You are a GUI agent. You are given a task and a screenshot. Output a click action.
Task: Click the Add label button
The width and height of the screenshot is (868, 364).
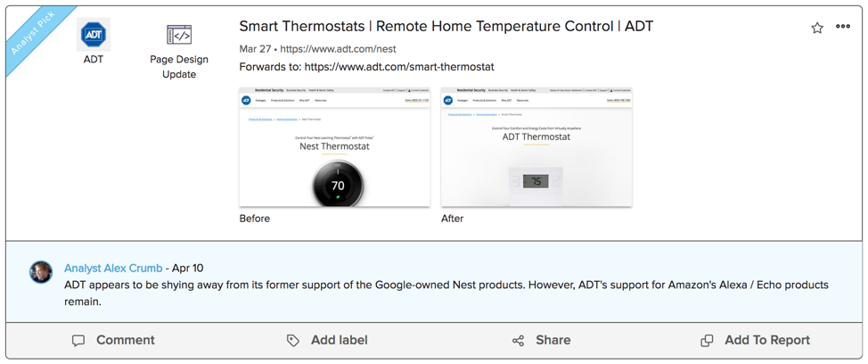pos(339,340)
